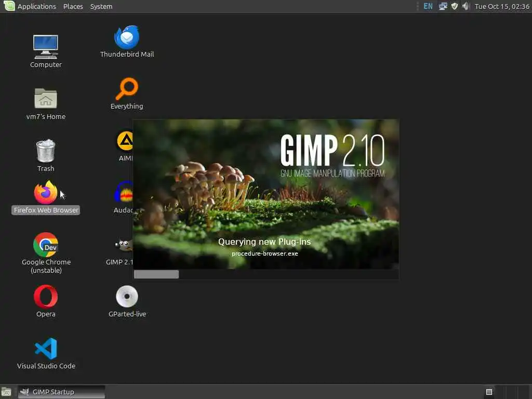Image resolution: width=532 pixels, height=399 pixels.
Task: Open vm7's Home folder icon
Action: coord(46,98)
